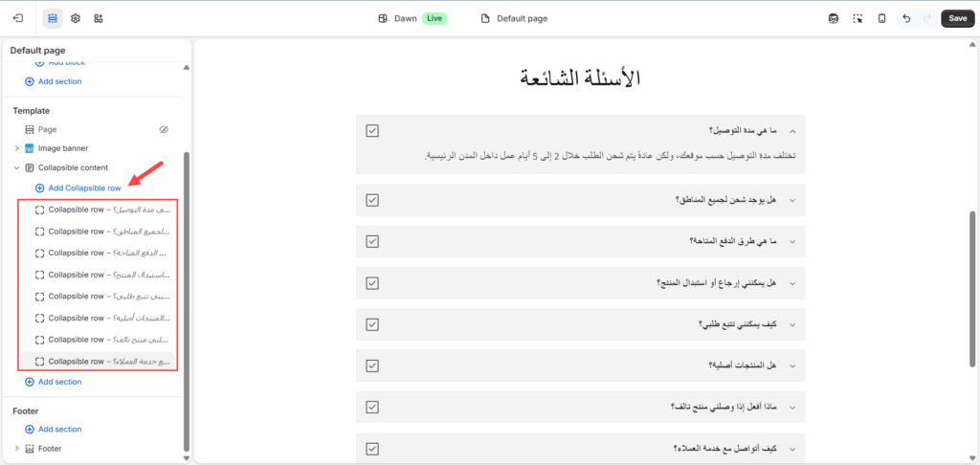Select the last Collapsible row in sidebar

[96, 362]
